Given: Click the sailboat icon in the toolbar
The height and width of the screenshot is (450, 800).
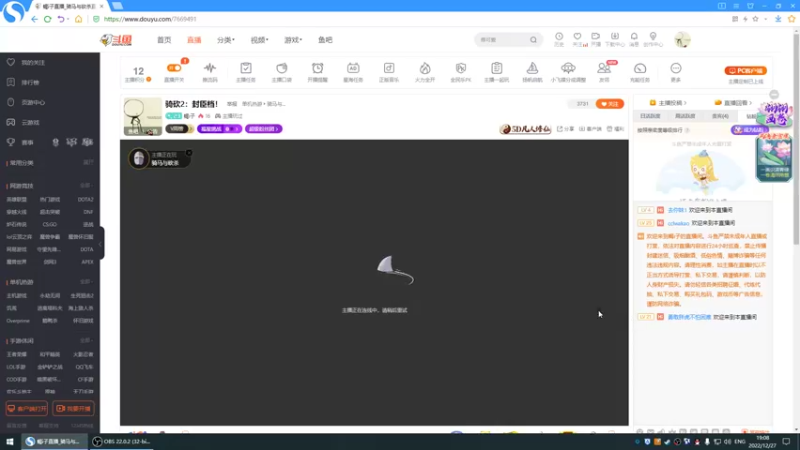Looking at the screenshot, I should (532, 68).
